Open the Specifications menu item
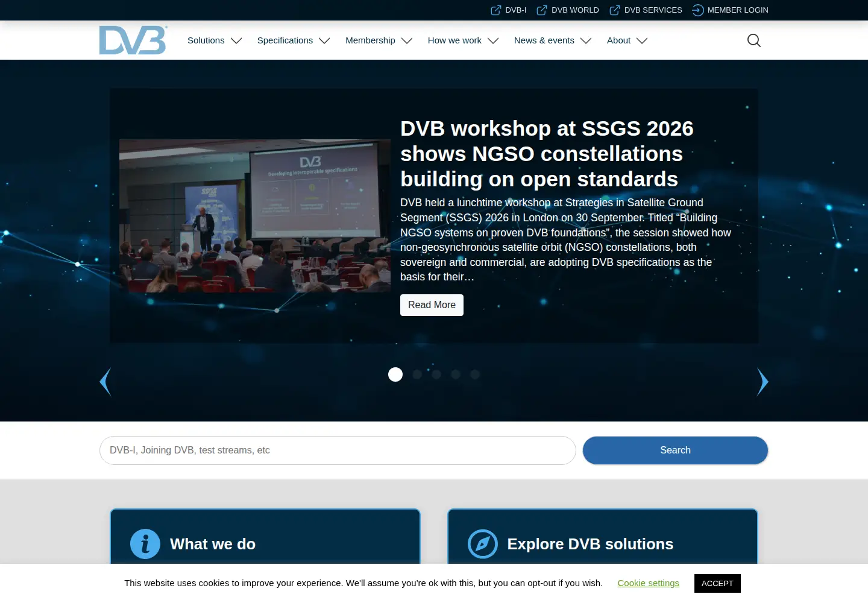Screen dimensions: 868x603 (x=285, y=40)
